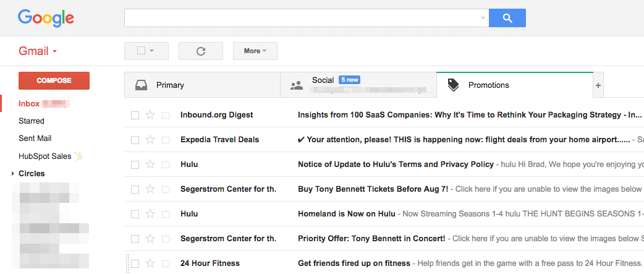644x274 pixels.
Task: Click the Social tab people icon
Action: [x=297, y=85]
